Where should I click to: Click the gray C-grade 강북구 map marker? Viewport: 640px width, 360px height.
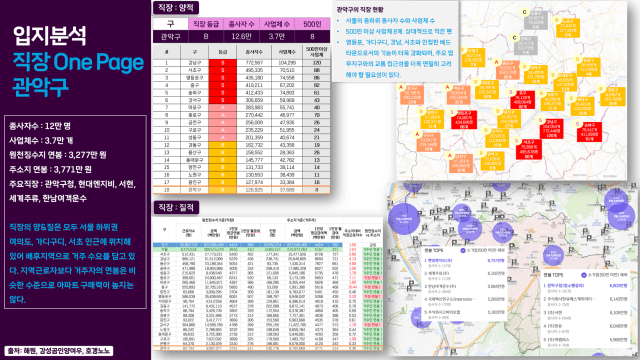tap(526, 45)
